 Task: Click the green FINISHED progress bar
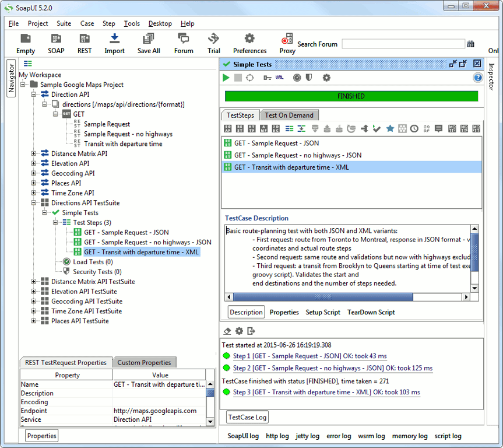[x=351, y=96]
